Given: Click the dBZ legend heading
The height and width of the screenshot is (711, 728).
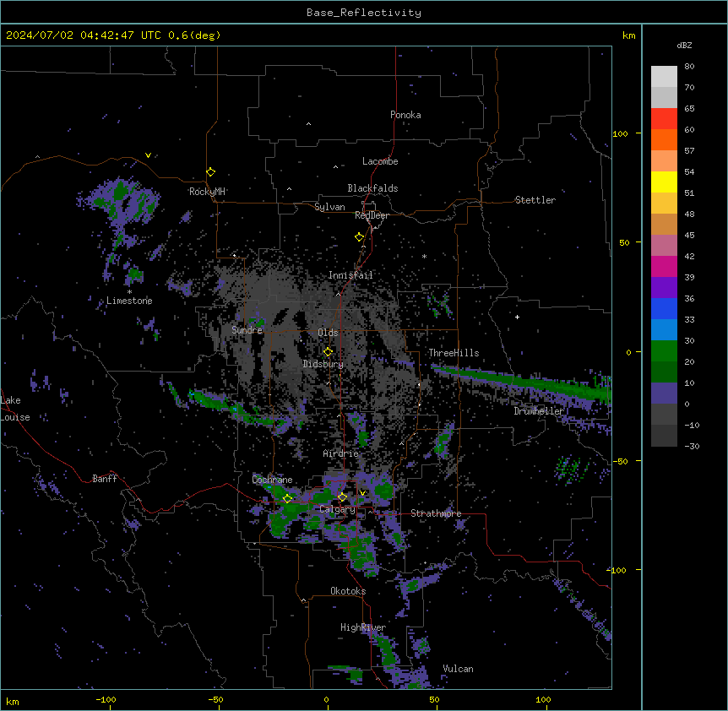Looking at the screenshot, I should click(x=684, y=45).
